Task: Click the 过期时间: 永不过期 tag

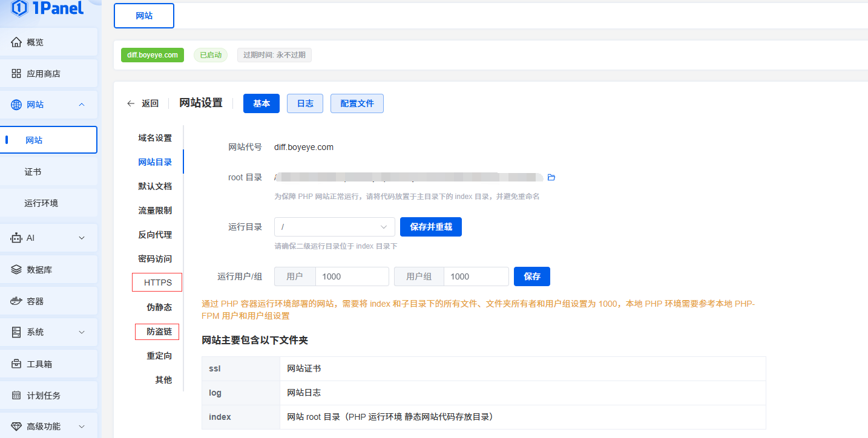Action: 274,55
